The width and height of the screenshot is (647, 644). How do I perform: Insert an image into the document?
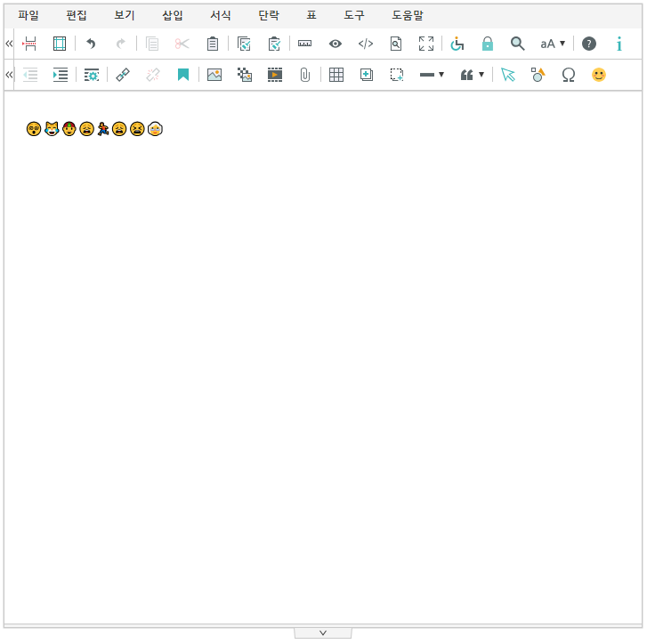pyautogui.click(x=214, y=76)
